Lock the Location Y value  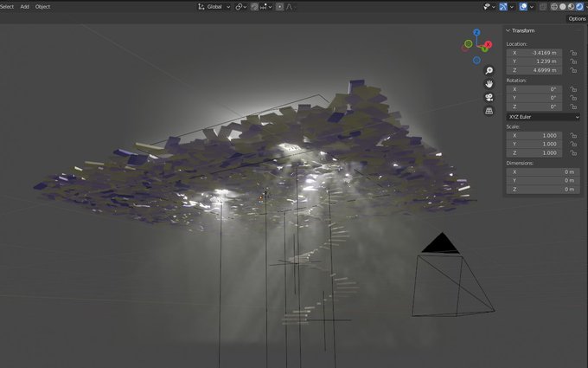coord(573,61)
